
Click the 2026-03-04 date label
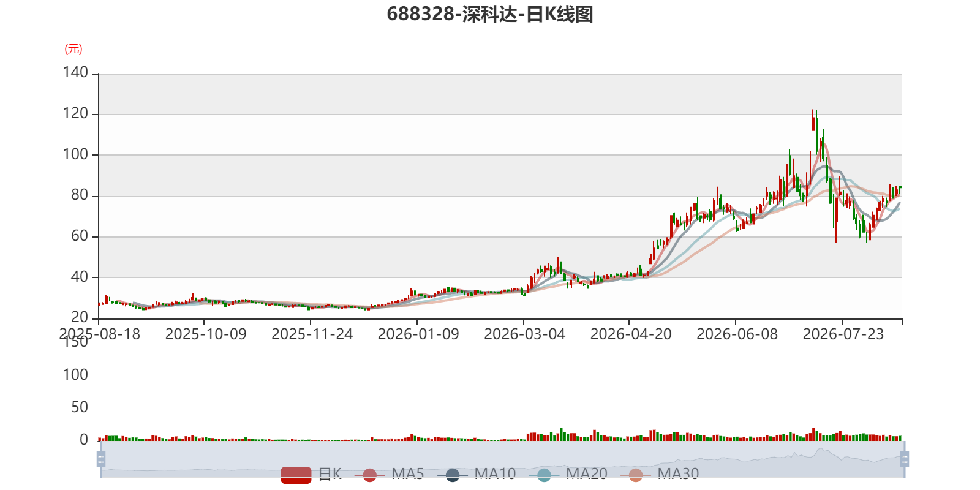(525, 334)
